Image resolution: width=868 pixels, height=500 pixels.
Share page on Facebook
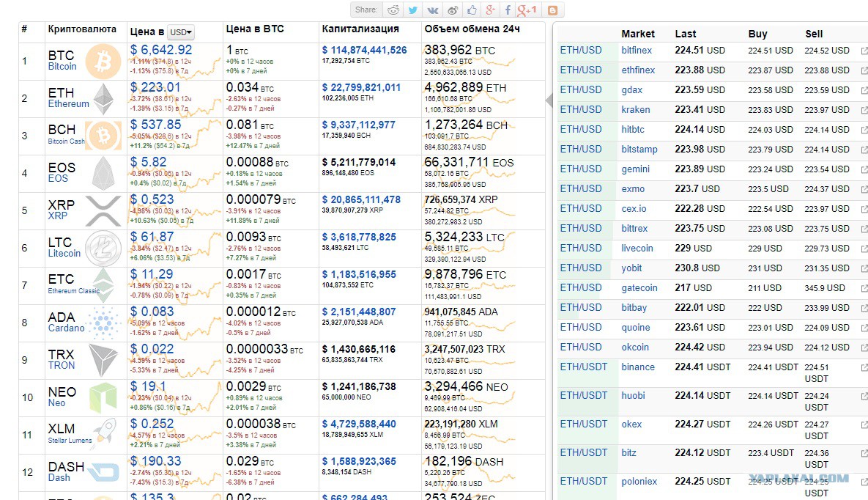point(507,10)
